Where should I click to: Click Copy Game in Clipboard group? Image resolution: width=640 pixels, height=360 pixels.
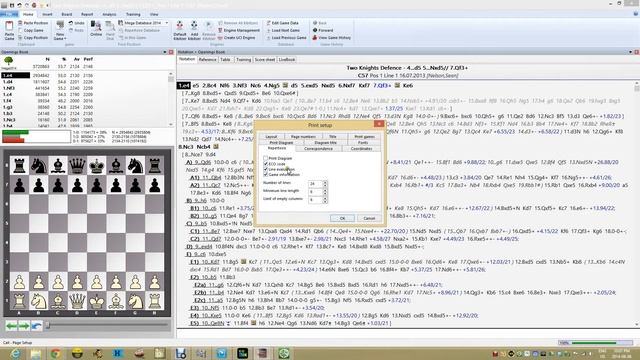click(x=31, y=30)
